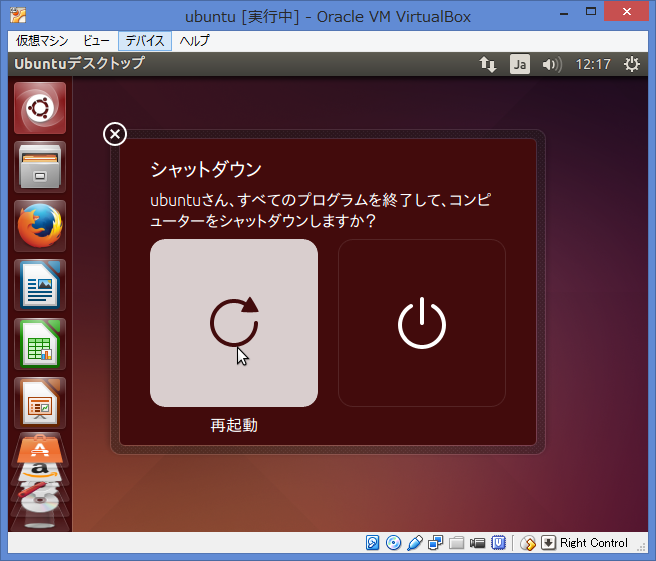Click the optical disc status icon

[x=393, y=543]
